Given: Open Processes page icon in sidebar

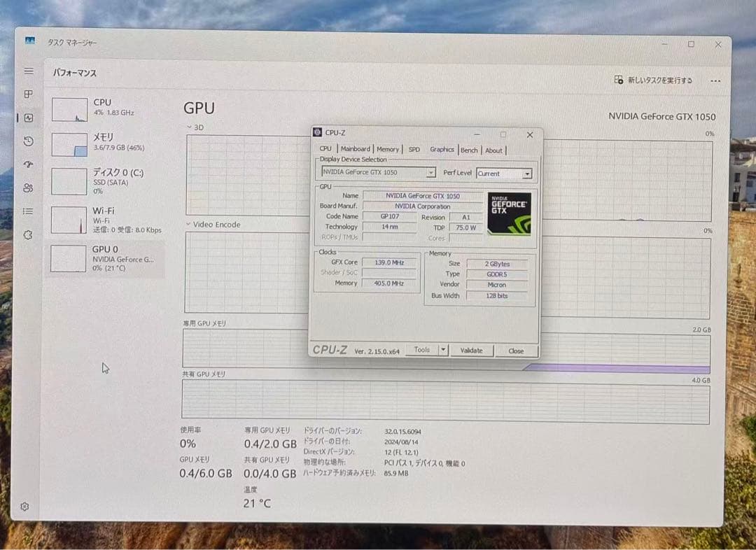Looking at the screenshot, I should (x=29, y=94).
